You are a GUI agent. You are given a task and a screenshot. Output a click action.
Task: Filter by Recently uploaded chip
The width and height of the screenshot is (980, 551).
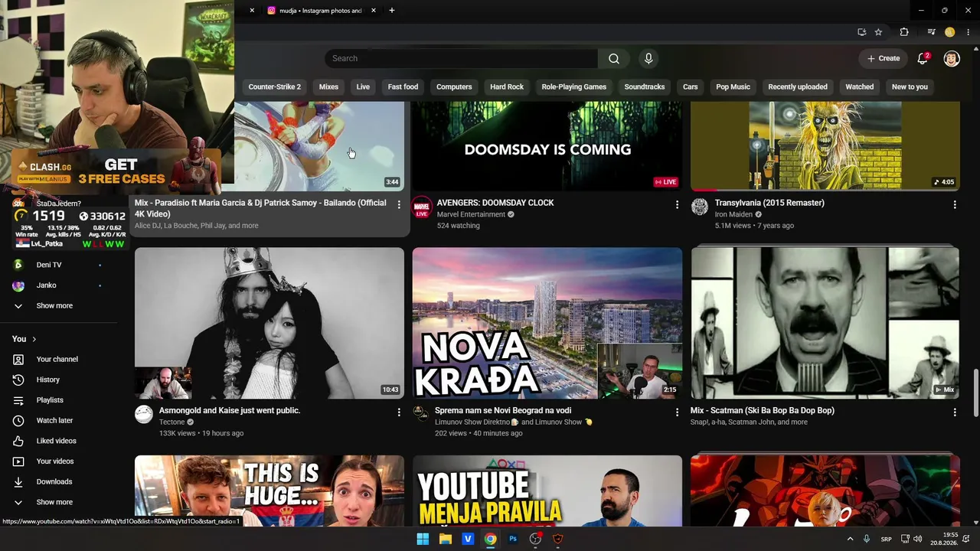(798, 86)
